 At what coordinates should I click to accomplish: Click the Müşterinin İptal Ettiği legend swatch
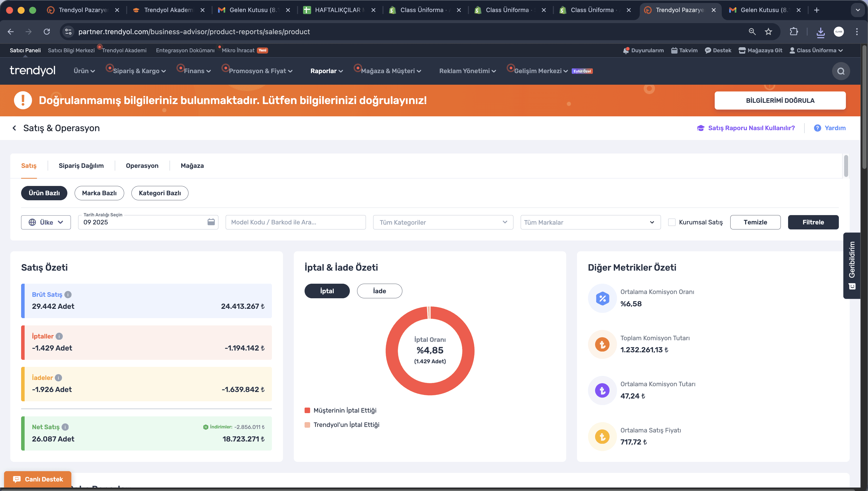[x=307, y=410]
